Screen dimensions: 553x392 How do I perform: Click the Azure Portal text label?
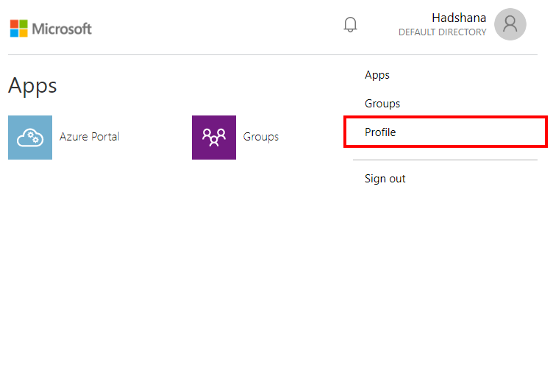[x=90, y=137]
